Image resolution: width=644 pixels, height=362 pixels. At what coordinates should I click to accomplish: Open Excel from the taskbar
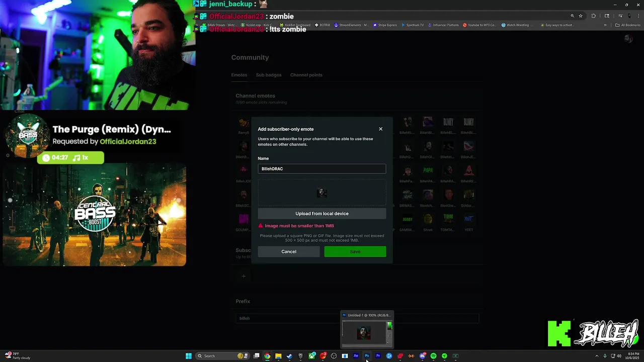(455, 356)
